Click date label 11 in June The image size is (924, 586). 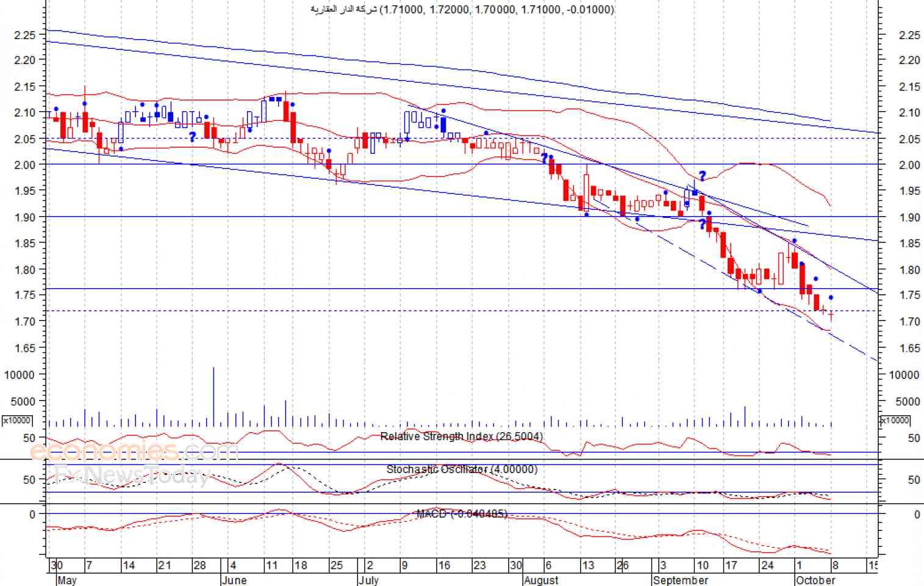[271, 565]
